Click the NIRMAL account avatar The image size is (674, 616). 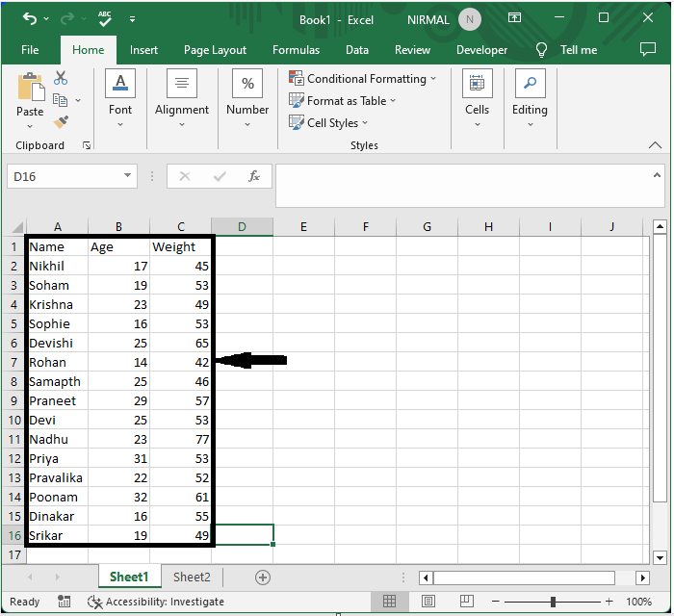point(470,20)
